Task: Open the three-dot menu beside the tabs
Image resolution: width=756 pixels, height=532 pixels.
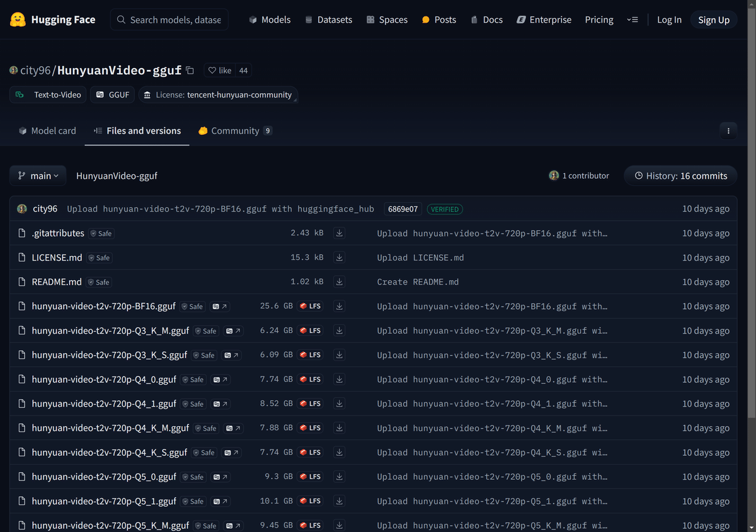Action: click(728, 131)
